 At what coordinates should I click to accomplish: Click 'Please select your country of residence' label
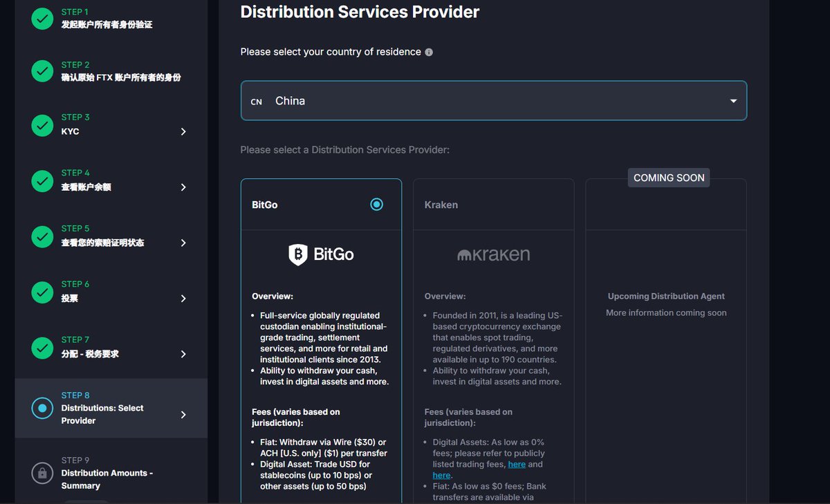[331, 52]
